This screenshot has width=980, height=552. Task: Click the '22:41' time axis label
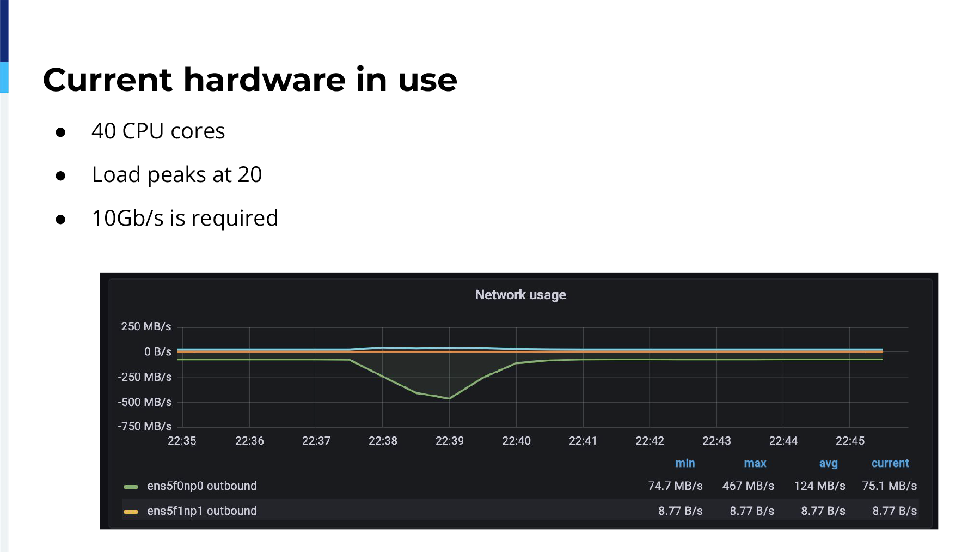[x=583, y=441]
